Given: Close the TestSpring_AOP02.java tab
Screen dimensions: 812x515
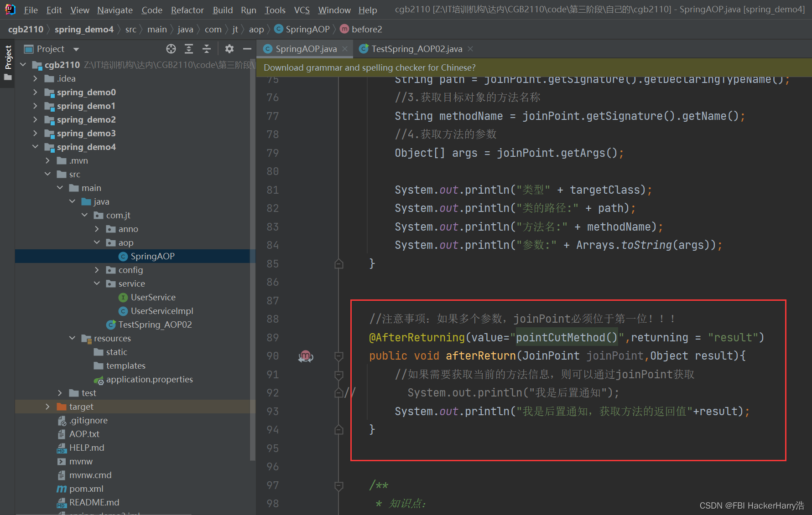Looking at the screenshot, I should pyautogui.click(x=470, y=49).
